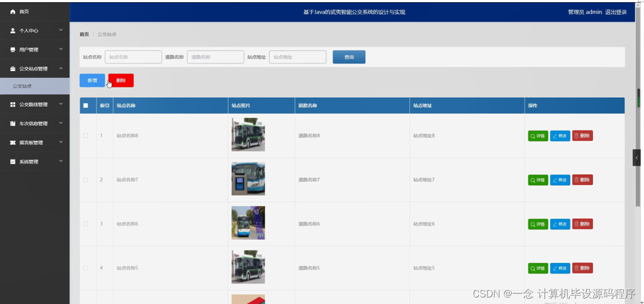Open the 用户管理 sidebar menu
Image resolution: width=644 pixels, height=304 pixels.
35,50
